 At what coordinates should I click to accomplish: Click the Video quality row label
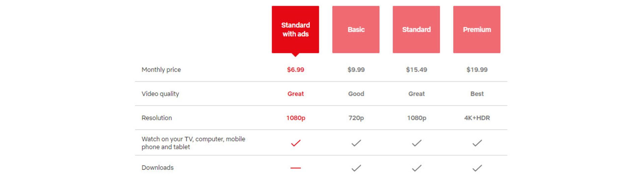(x=160, y=94)
